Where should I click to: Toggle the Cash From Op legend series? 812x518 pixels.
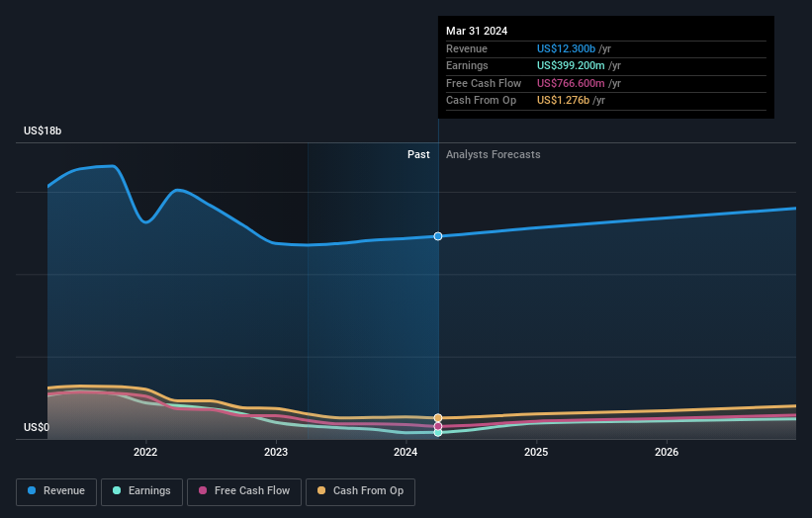[360, 491]
